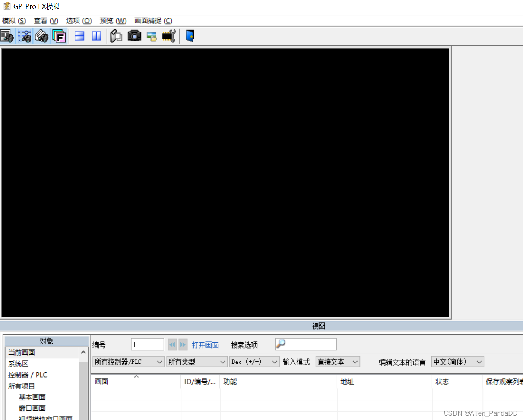Expand the 中文(简体) language dropdown
This screenshot has width=523, height=420.
click(457, 362)
